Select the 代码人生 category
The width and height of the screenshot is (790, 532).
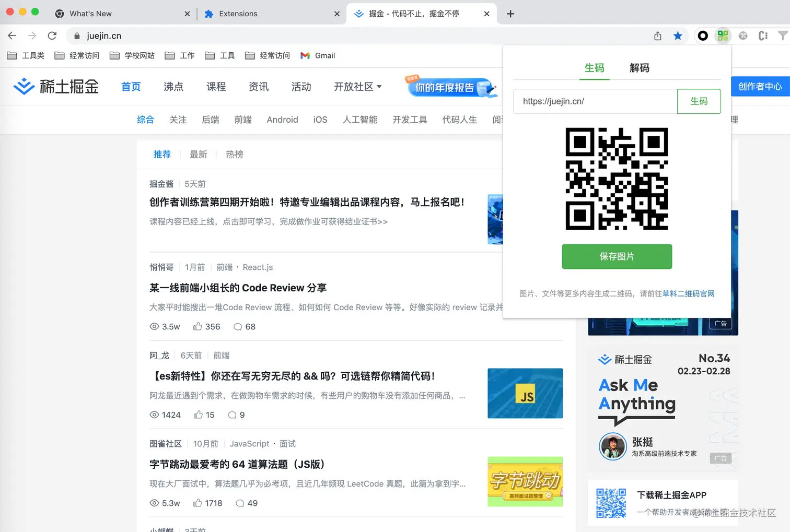[x=460, y=120]
